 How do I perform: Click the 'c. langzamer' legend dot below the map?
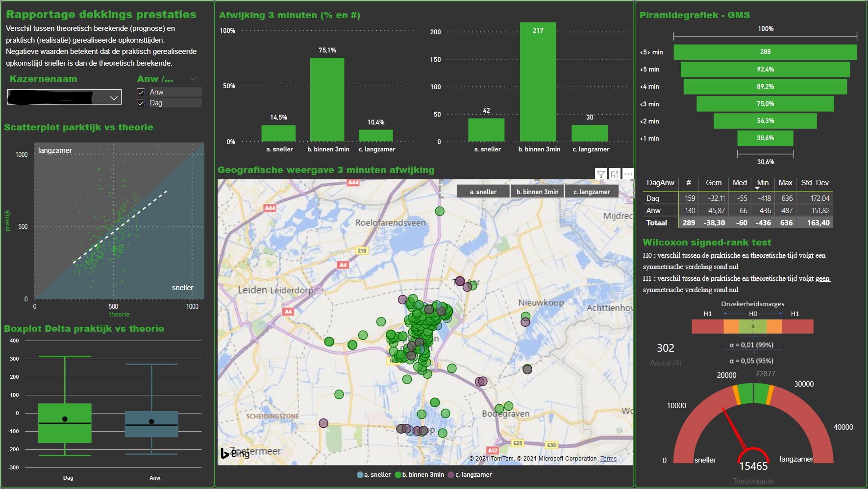[x=451, y=475]
